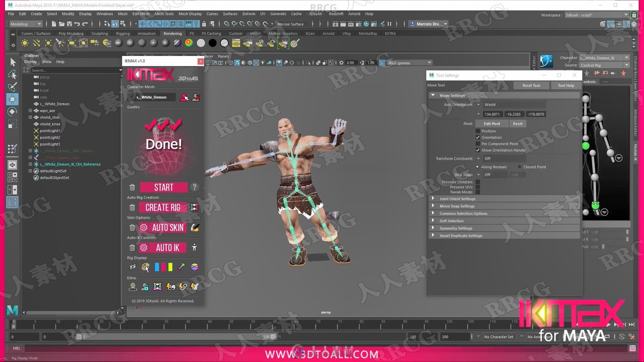Expand the Joint Orient Settings section
This screenshot has height=362, width=644.
[x=504, y=199]
